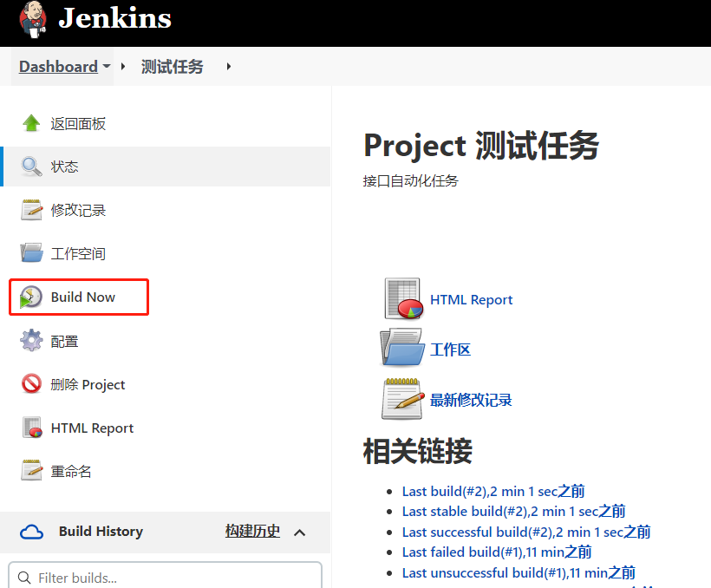Click the notepad icon beside 重命名
The height and width of the screenshot is (588, 711).
tap(31, 471)
